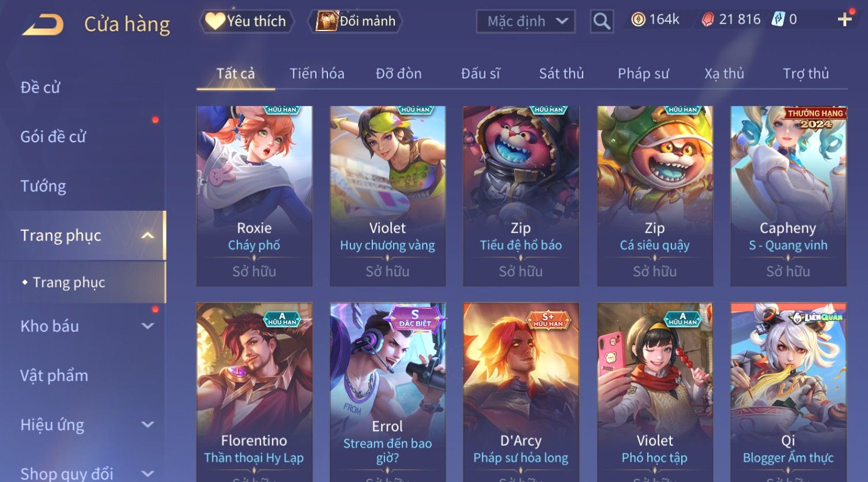The image size is (868, 482).
Task: Open the Roxie Cháy phố skin card
Action: click(254, 196)
